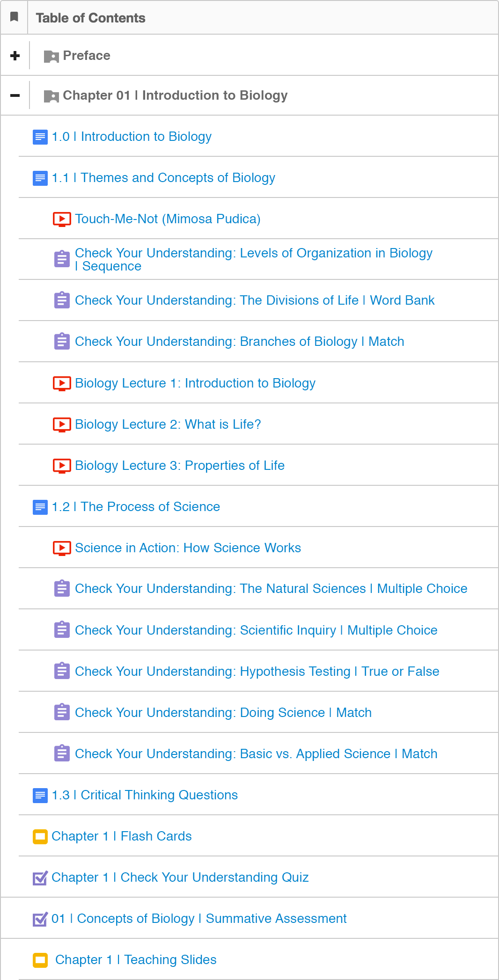Open Basic vs. Applied Science Match activity

click(x=256, y=754)
